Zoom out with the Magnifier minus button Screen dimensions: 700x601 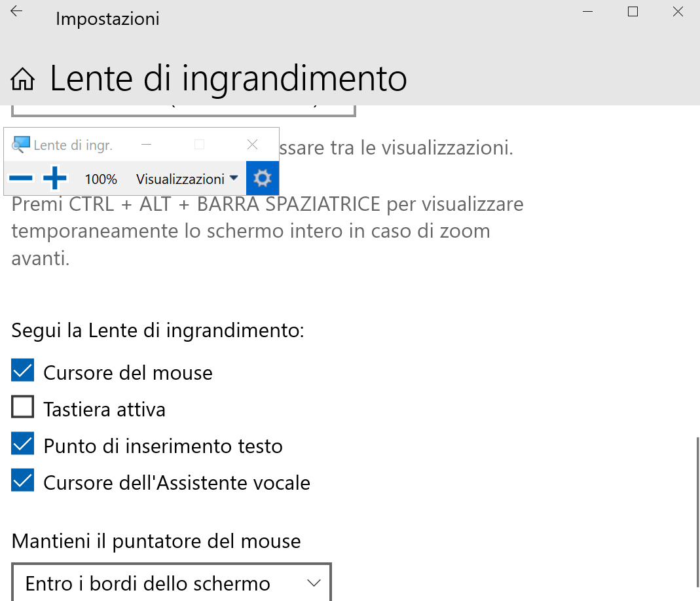tap(20, 179)
